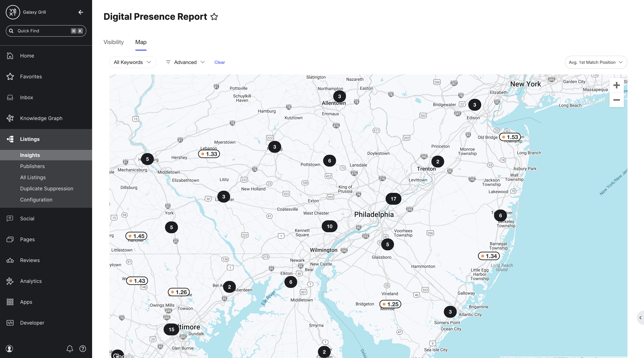Select the 1.26 position marker
The height and width of the screenshot is (358, 644).
coord(179,292)
